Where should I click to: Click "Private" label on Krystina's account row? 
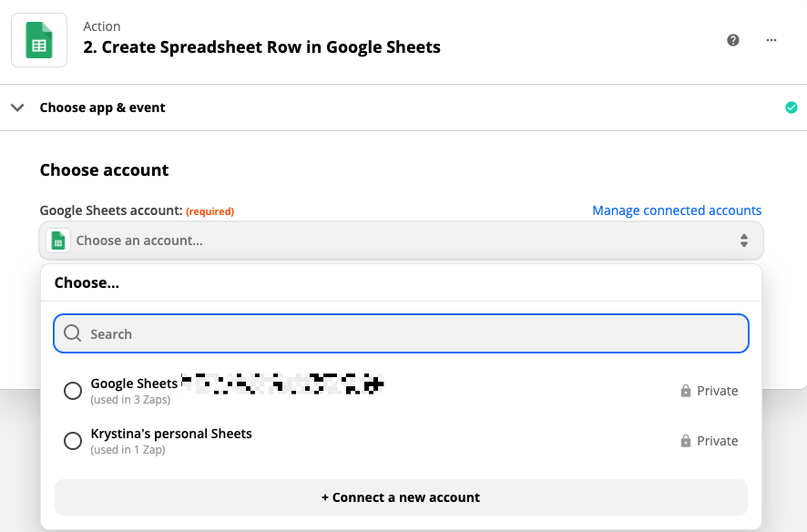tap(717, 441)
